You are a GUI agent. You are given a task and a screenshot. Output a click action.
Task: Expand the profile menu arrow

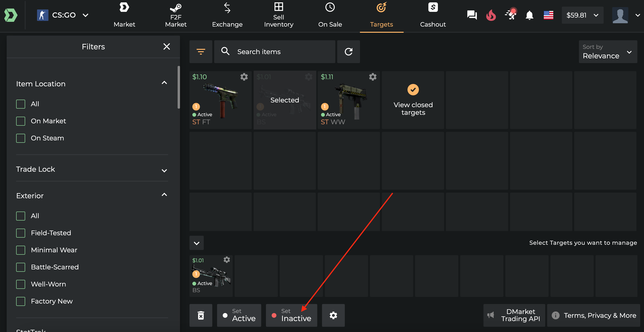pyautogui.click(x=638, y=15)
